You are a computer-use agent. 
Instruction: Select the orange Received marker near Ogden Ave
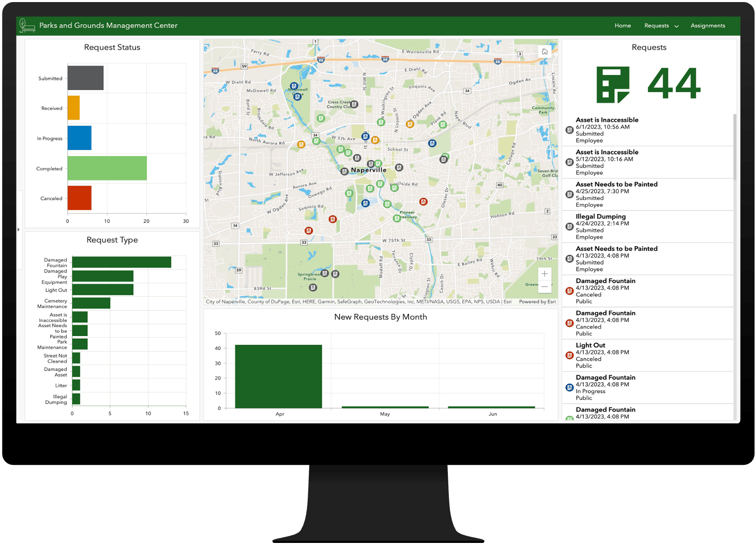[x=411, y=124]
